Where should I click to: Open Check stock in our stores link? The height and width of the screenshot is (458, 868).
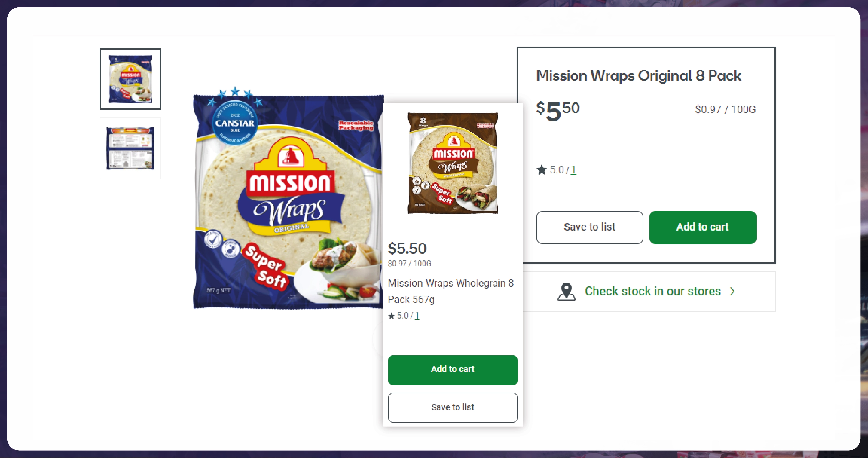[652, 291]
